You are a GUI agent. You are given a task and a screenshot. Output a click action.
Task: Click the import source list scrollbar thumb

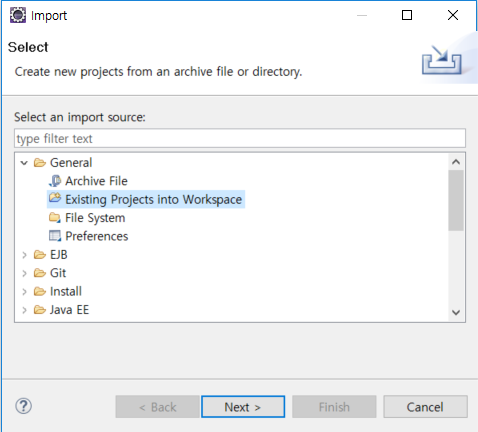point(456,200)
